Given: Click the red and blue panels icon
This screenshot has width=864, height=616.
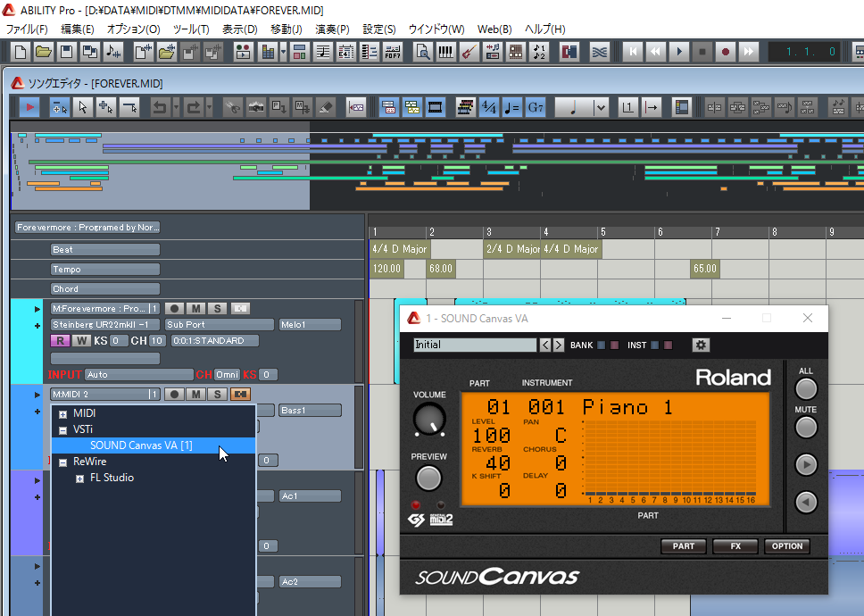Looking at the screenshot, I should (x=569, y=52).
